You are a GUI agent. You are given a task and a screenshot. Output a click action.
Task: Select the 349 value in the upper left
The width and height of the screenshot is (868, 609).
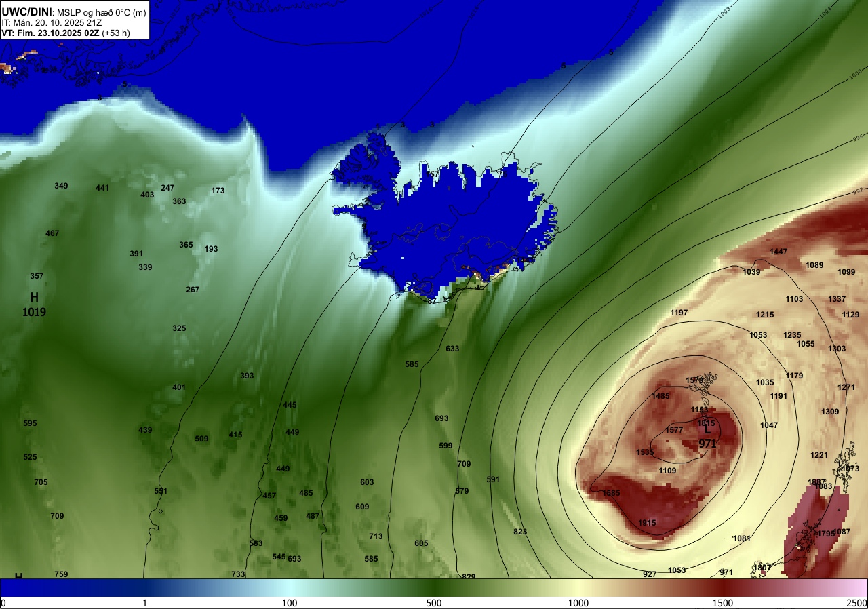click(x=61, y=186)
